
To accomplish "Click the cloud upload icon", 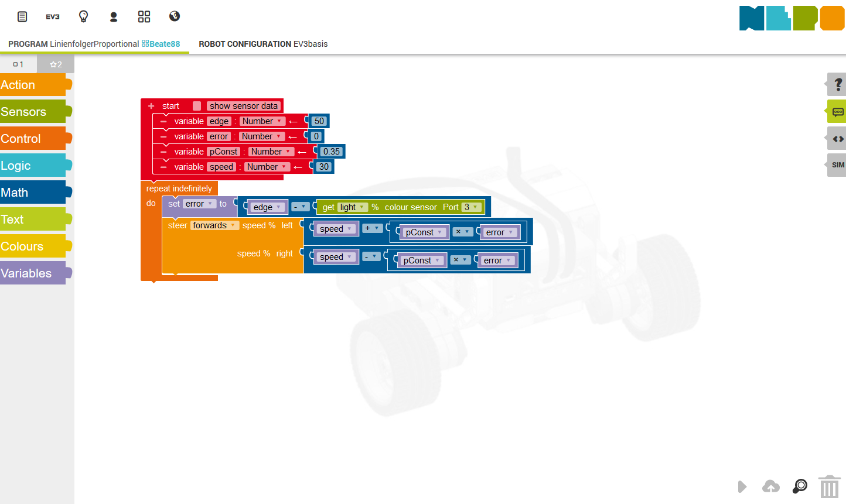I will click(771, 486).
